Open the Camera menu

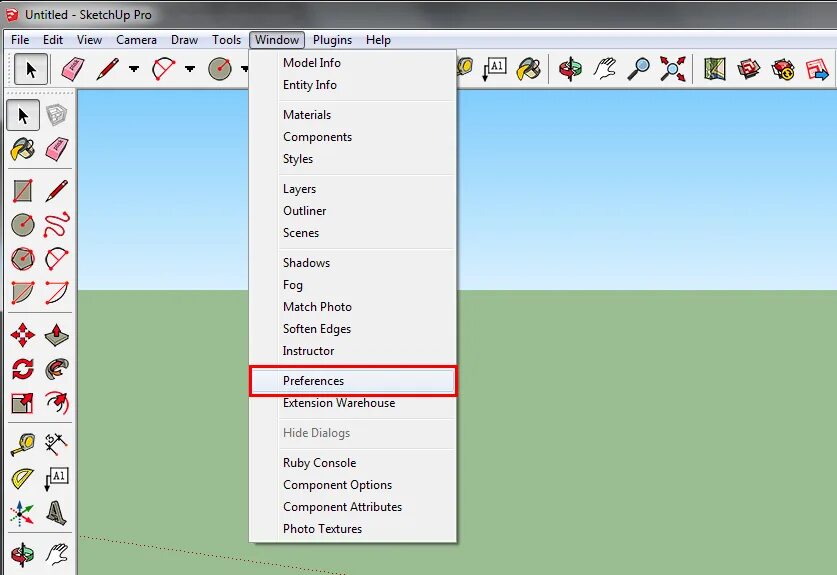coord(136,40)
